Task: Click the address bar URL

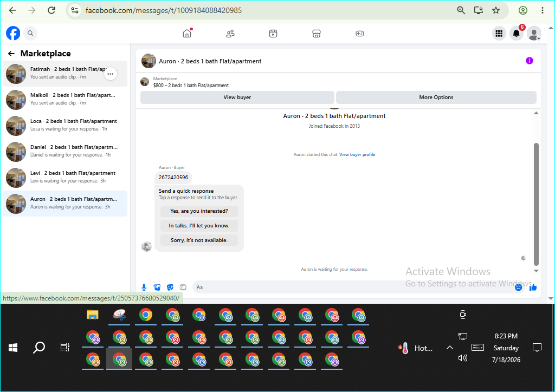Action: (164, 10)
